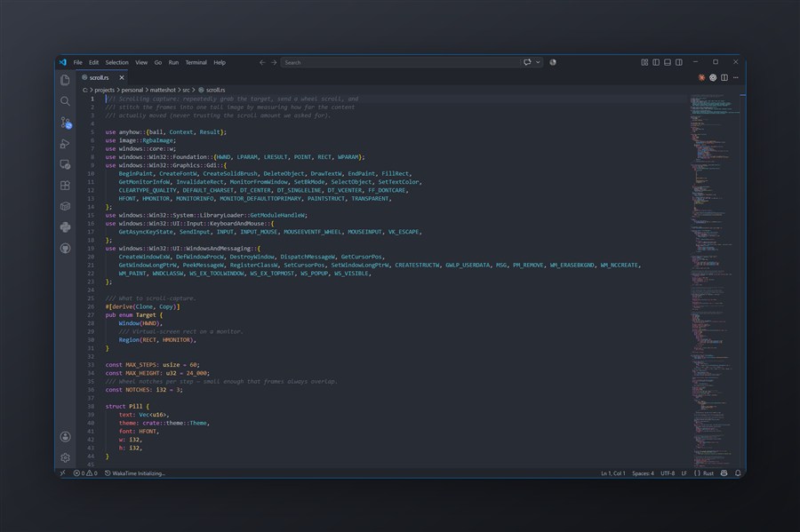Open the Search view in activity bar
This screenshot has height=532, width=800.
click(65, 101)
